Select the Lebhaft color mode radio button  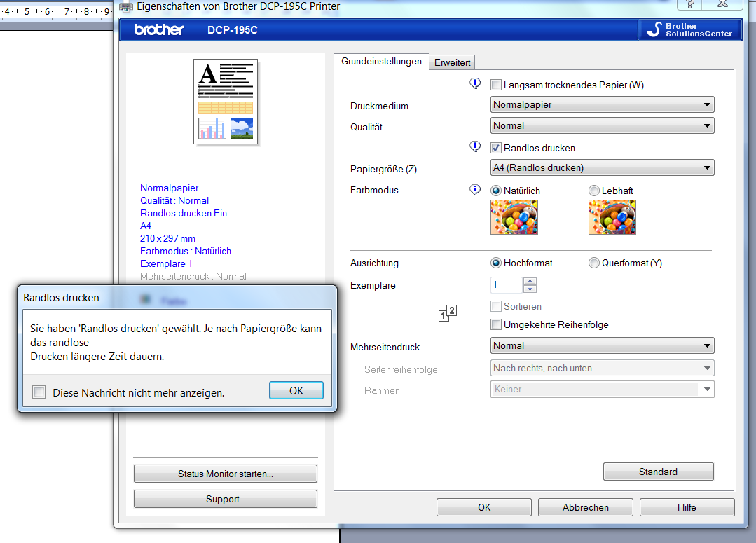click(x=594, y=191)
